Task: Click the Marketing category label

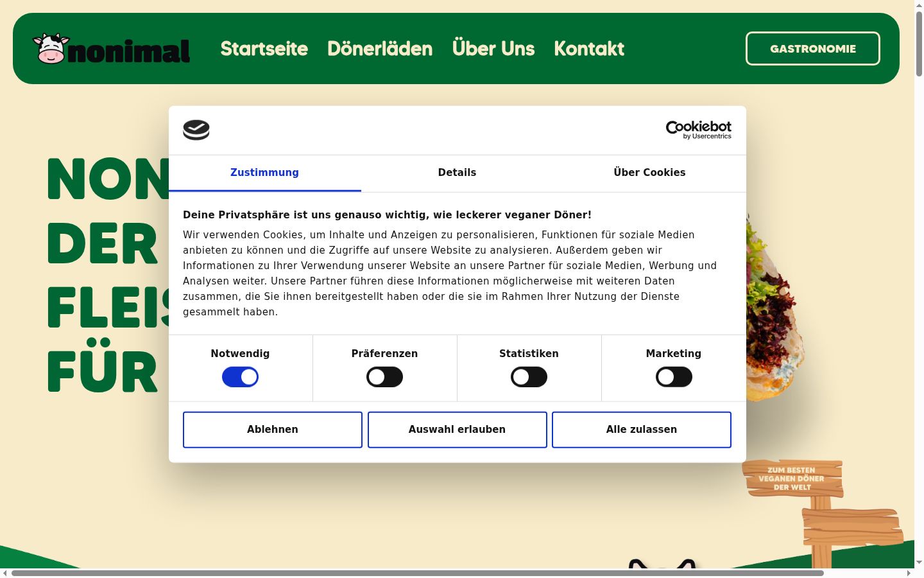Action: [x=674, y=354]
